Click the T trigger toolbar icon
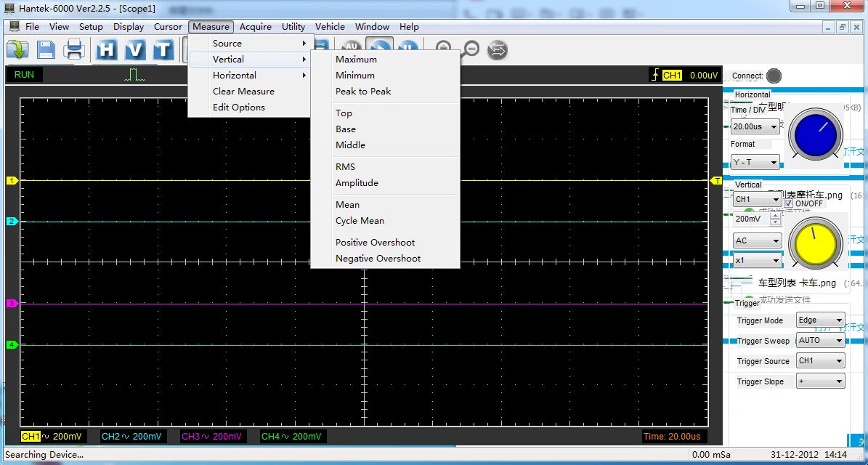 163,49
